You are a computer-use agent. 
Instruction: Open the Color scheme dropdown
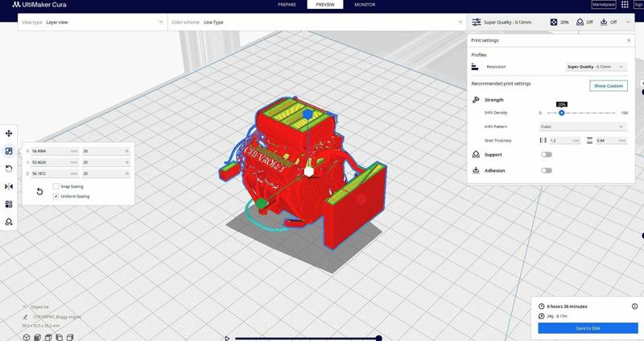(317, 23)
